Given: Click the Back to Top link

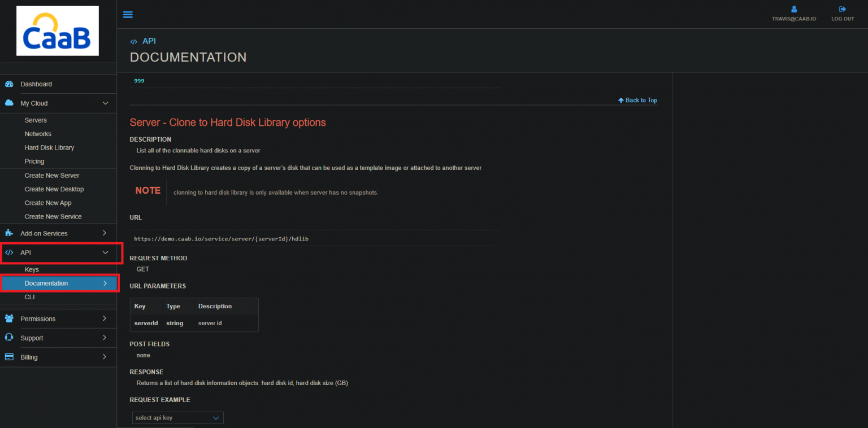Looking at the screenshot, I should pyautogui.click(x=637, y=100).
